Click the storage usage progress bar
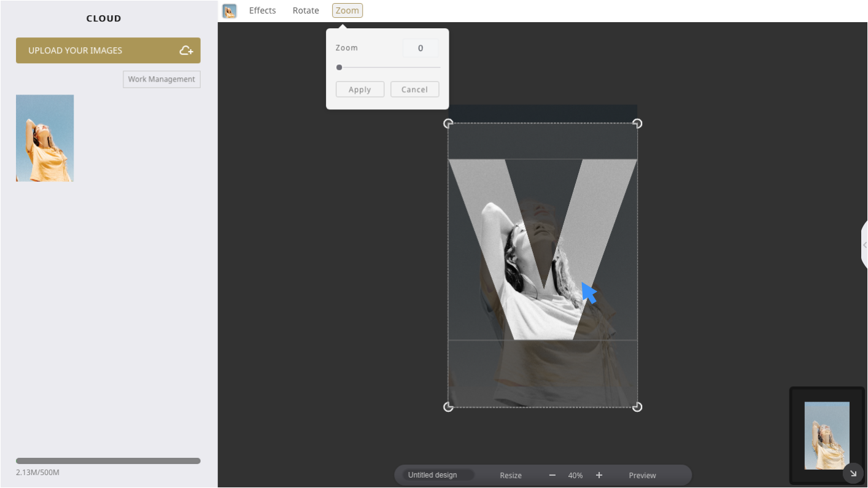This screenshot has width=868, height=488. (x=108, y=461)
